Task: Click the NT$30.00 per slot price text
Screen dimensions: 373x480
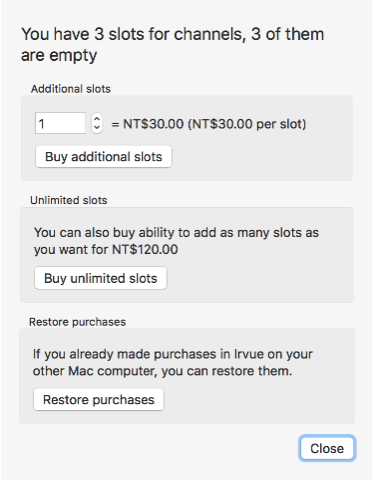Action: 249,124
